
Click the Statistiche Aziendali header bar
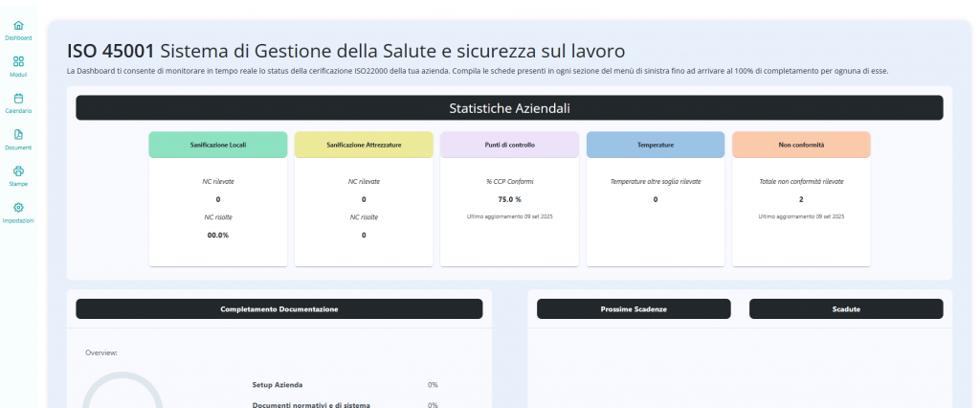509,107
